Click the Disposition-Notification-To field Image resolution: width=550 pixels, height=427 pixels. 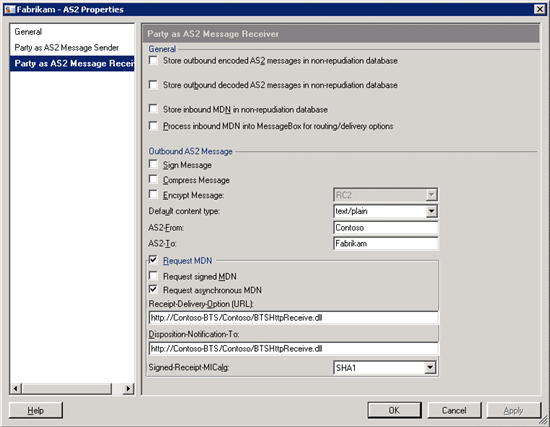click(x=294, y=349)
